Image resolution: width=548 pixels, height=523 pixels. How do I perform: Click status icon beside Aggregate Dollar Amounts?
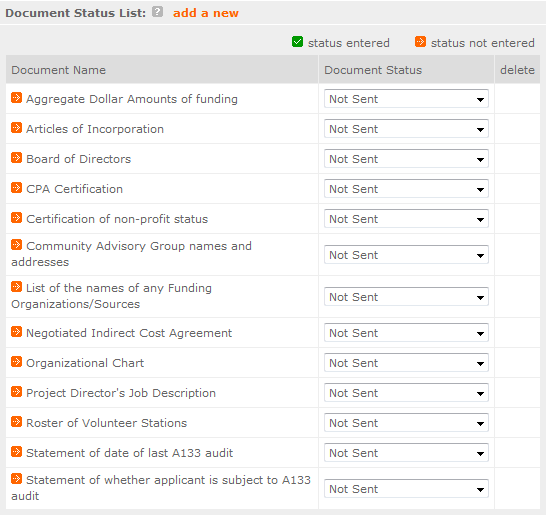coord(16,98)
